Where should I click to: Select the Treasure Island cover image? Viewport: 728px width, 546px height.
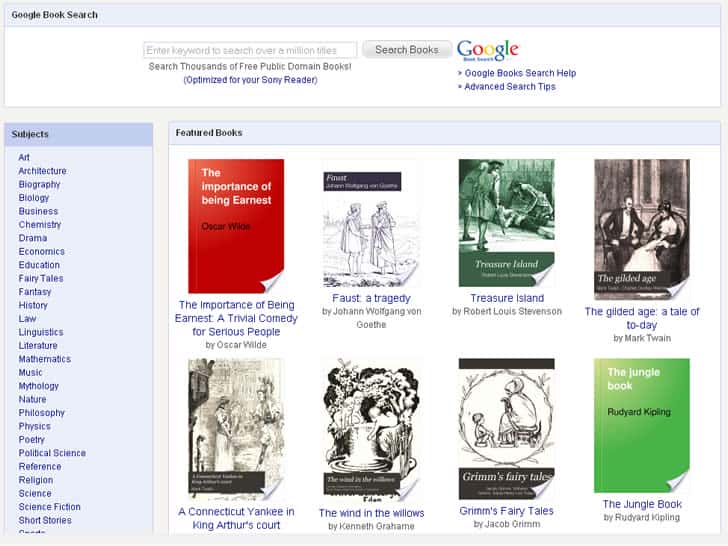coord(506,224)
